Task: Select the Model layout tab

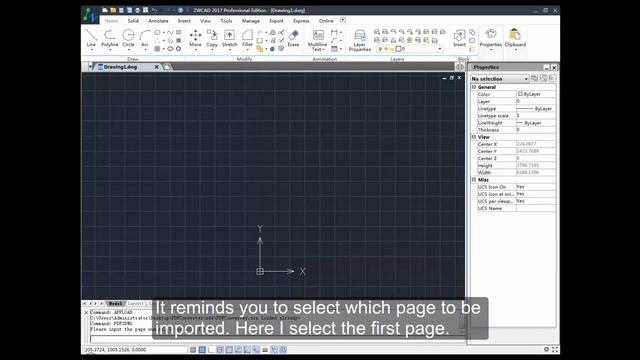Action: 115,304
